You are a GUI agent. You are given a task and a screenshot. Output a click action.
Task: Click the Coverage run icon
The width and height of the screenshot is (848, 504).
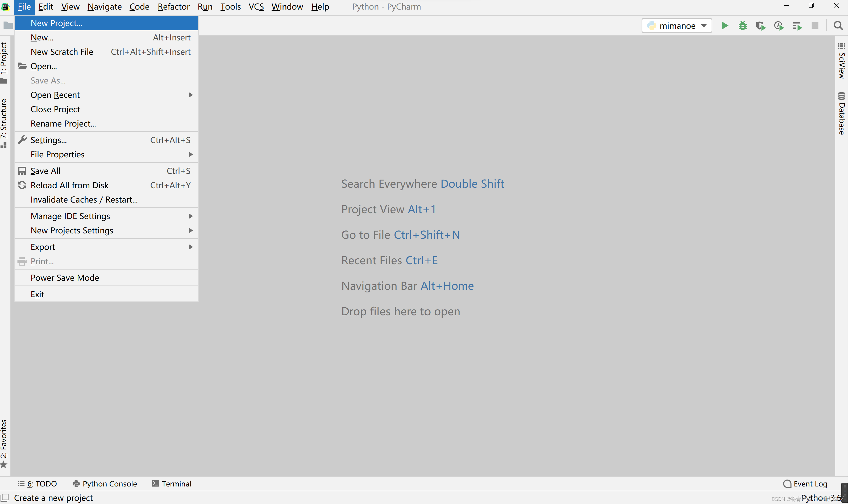(x=760, y=25)
